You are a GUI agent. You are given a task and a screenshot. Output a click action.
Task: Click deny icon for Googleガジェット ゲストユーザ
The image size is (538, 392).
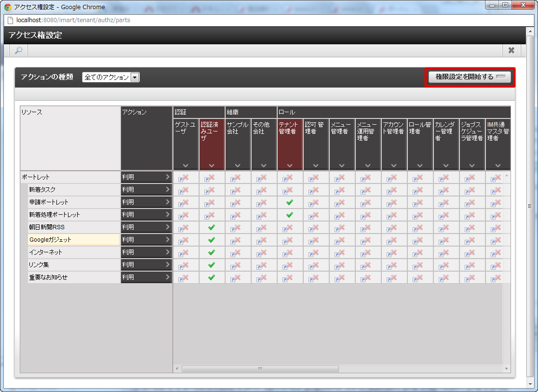pyautogui.click(x=184, y=240)
